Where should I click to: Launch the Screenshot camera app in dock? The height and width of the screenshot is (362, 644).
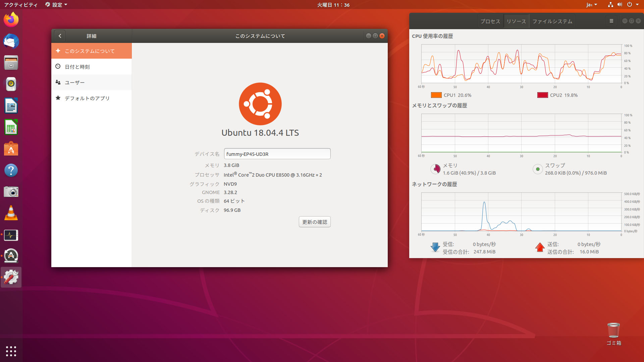click(11, 192)
